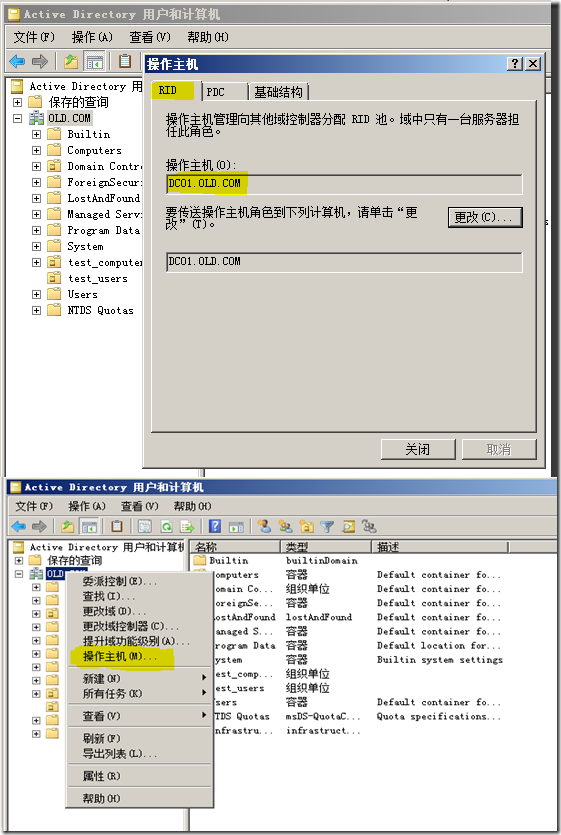Viewport: 561px width, 835px height.
Task: Click the Back arrow in the lower window toolbar
Action: (x=19, y=527)
